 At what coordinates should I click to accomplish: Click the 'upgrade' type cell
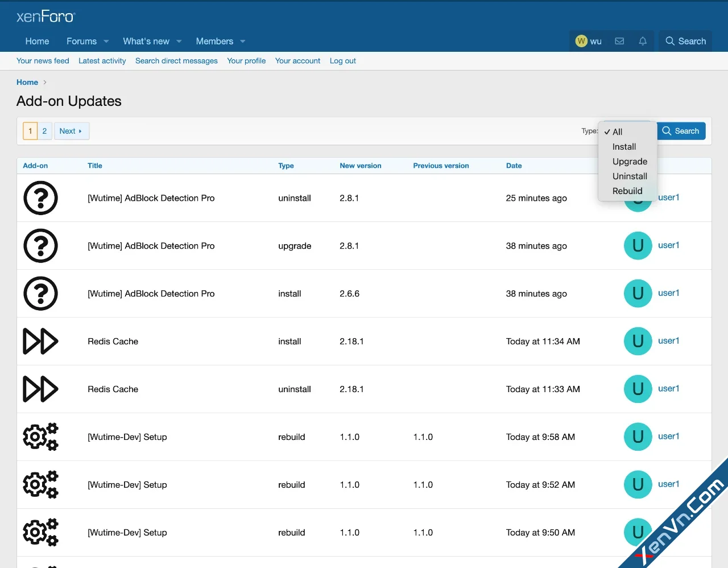pos(295,246)
